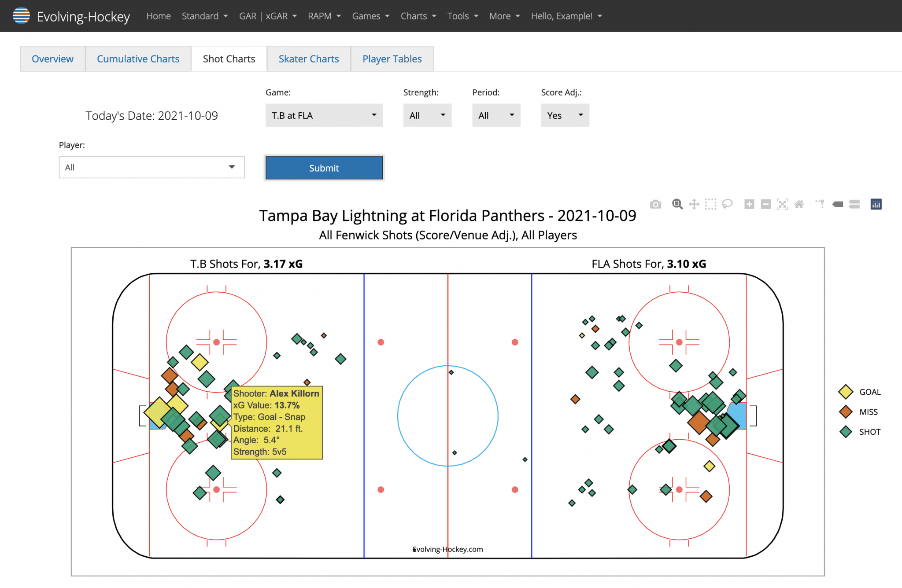Screen dimensions: 902x588
Task: Switch hover mode to compare data
Action: tap(854, 204)
